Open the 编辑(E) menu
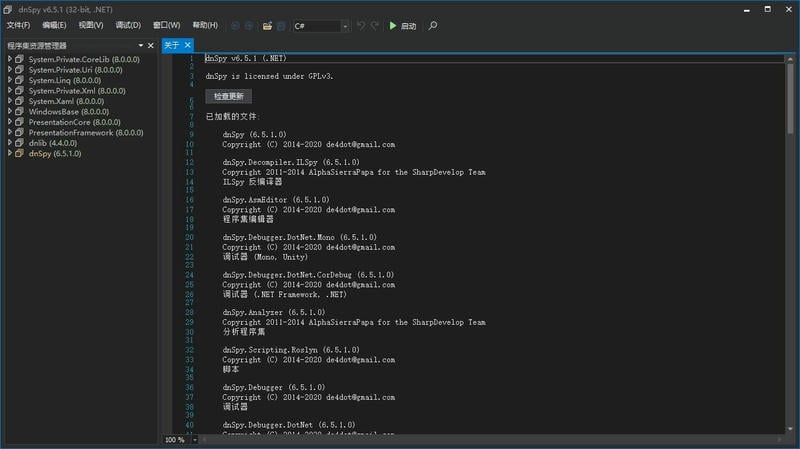Viewport: 800px width, 449px height. pyautogui.click(x=54, y=25)
